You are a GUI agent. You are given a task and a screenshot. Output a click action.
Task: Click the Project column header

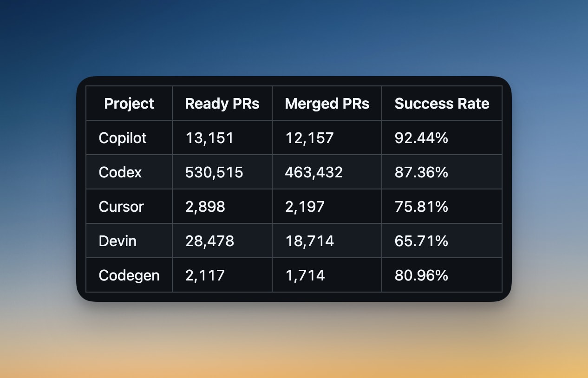129,103
